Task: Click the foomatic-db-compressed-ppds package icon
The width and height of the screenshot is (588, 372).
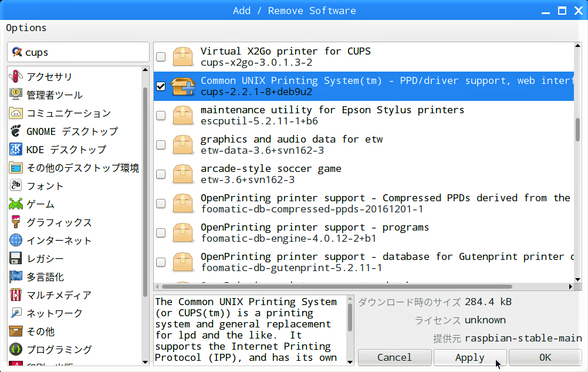Action: [x=183, y=203]
